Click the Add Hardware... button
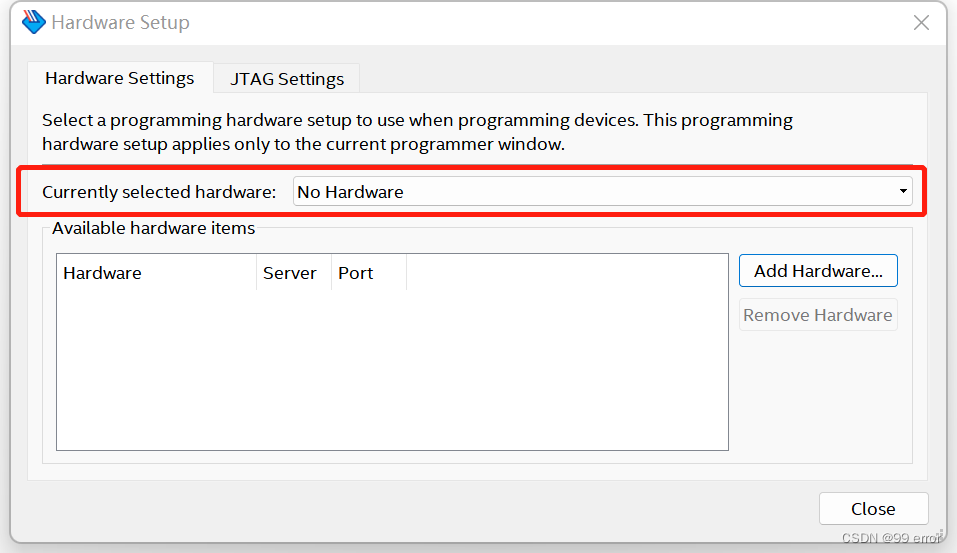957x553 pixels. point(818,270)
